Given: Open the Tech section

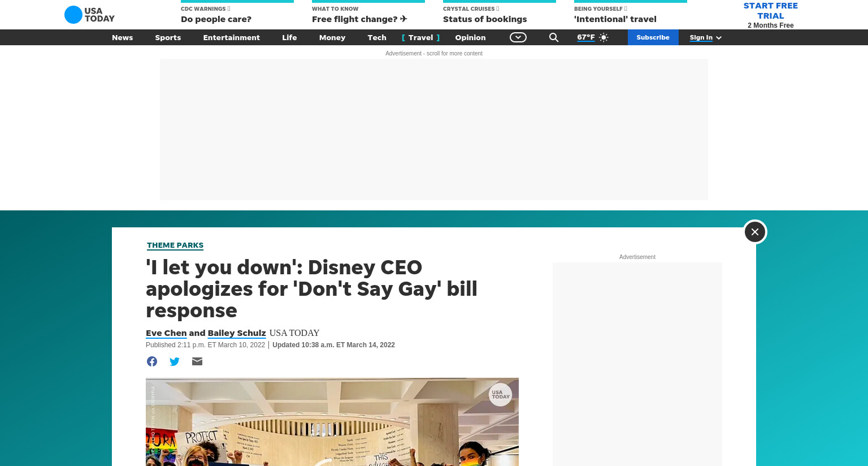Looking at the screenshot, I should point(377,37).
